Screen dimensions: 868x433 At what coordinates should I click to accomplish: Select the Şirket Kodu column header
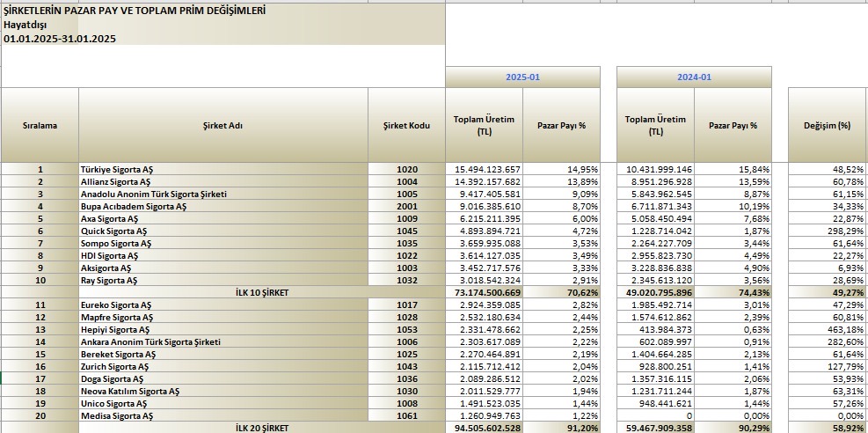point(406,125)
